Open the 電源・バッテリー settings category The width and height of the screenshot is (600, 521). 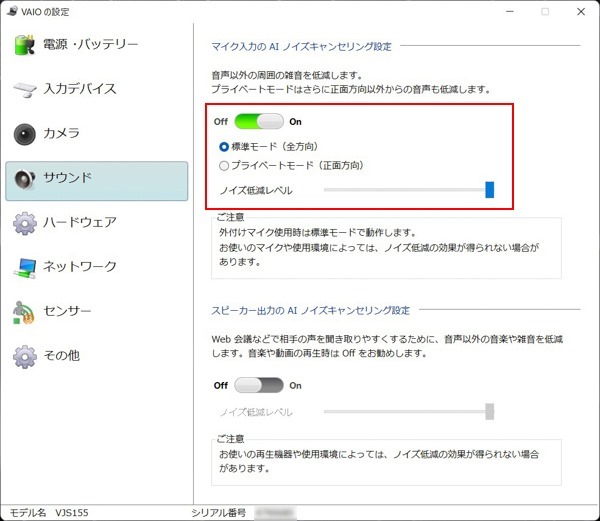tap(96, 45)
